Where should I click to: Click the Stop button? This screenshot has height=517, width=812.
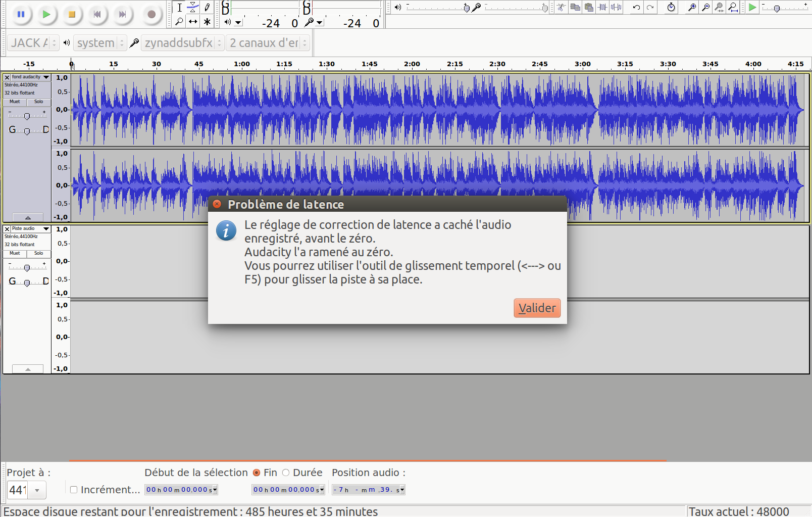coord(72,14)
